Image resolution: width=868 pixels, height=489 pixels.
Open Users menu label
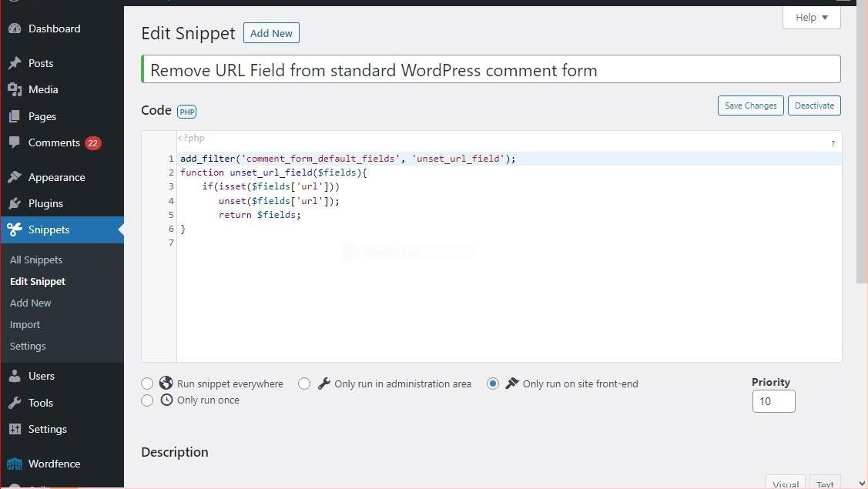click(x=42, y=376)
